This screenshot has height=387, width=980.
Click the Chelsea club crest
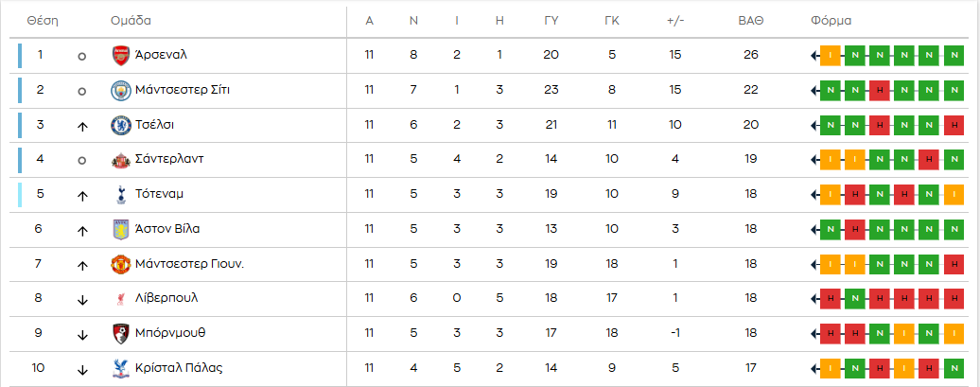pyautogui.click(x=120, y=125)
